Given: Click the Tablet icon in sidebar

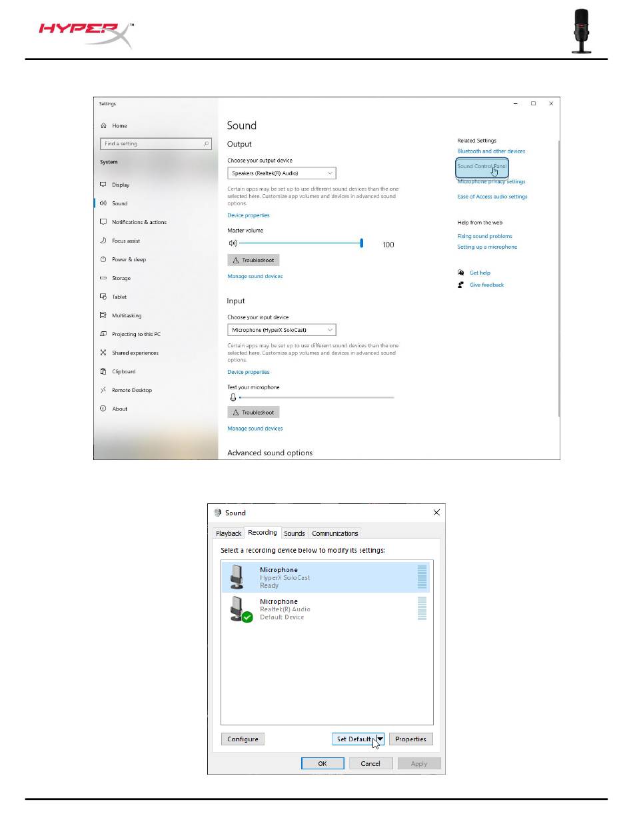Looking at the screenshot, I should [103, 297].
